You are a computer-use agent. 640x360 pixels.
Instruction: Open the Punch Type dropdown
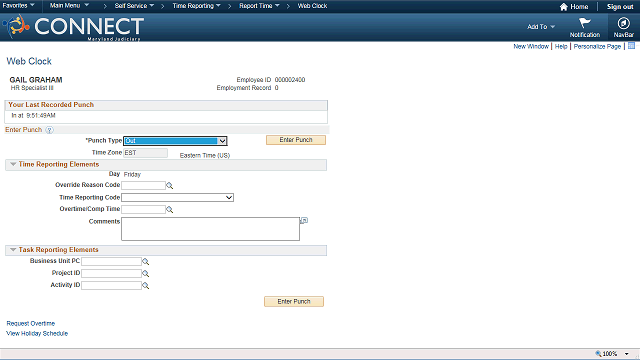[x=175, y=141]
